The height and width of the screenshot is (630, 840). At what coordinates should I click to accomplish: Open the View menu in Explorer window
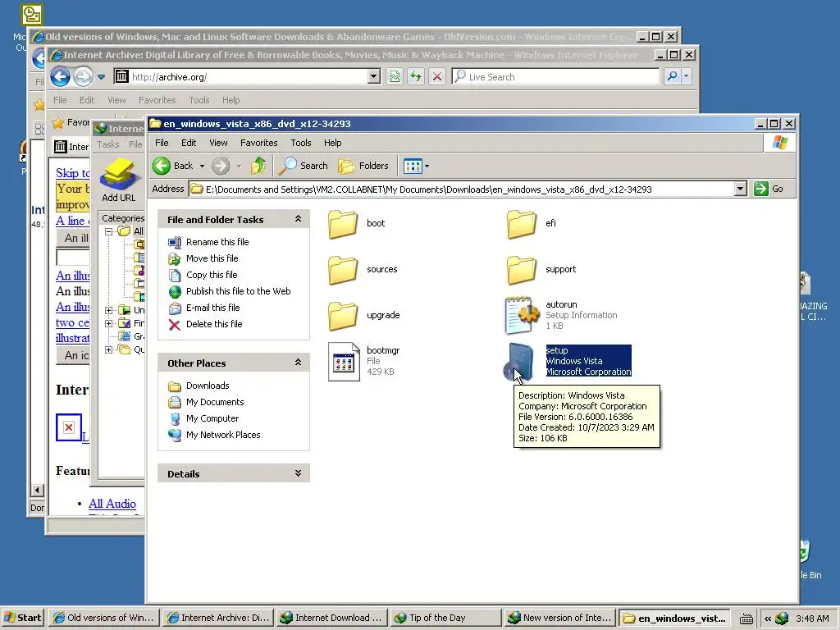(x=218, y=143)
